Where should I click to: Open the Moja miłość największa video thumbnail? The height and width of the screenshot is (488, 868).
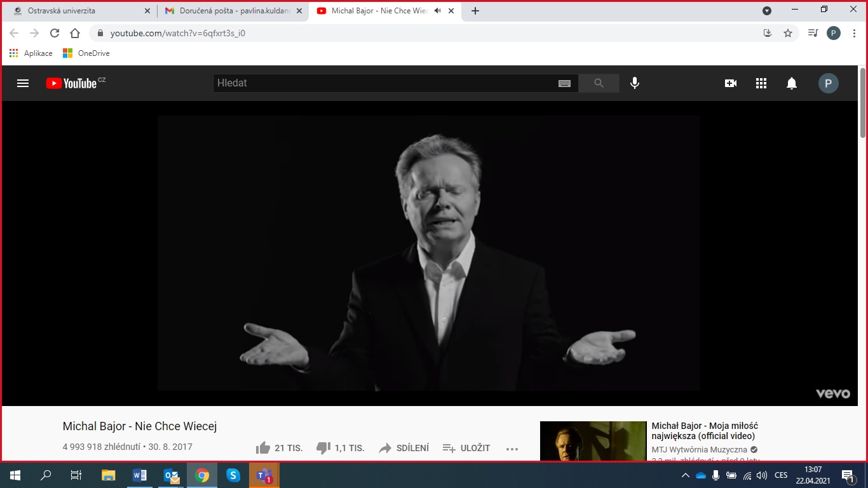pyautogui.click(x=593, y=441)
